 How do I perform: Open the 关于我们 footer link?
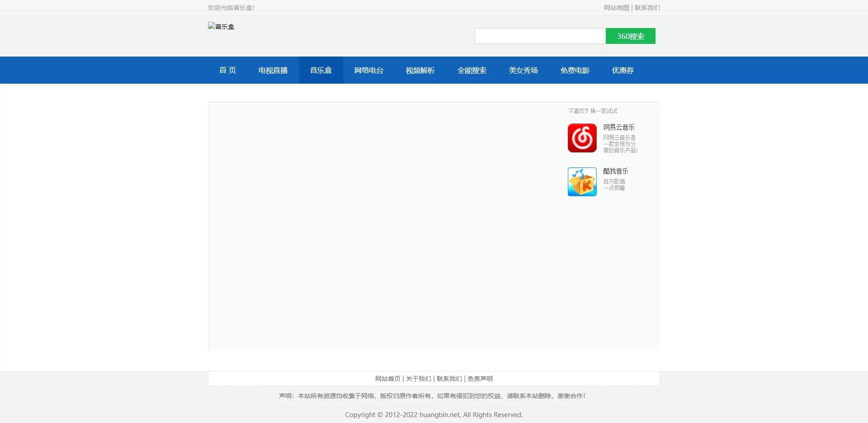418,379
